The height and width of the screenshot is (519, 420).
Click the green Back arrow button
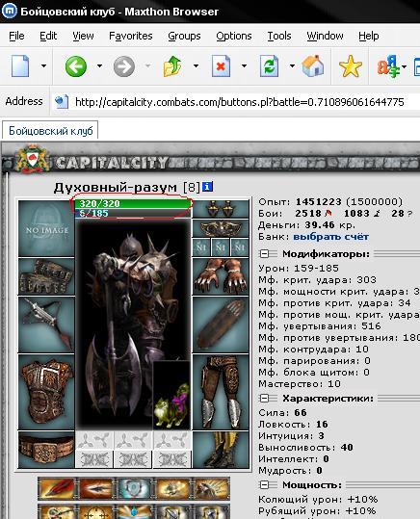click(76, 66)
